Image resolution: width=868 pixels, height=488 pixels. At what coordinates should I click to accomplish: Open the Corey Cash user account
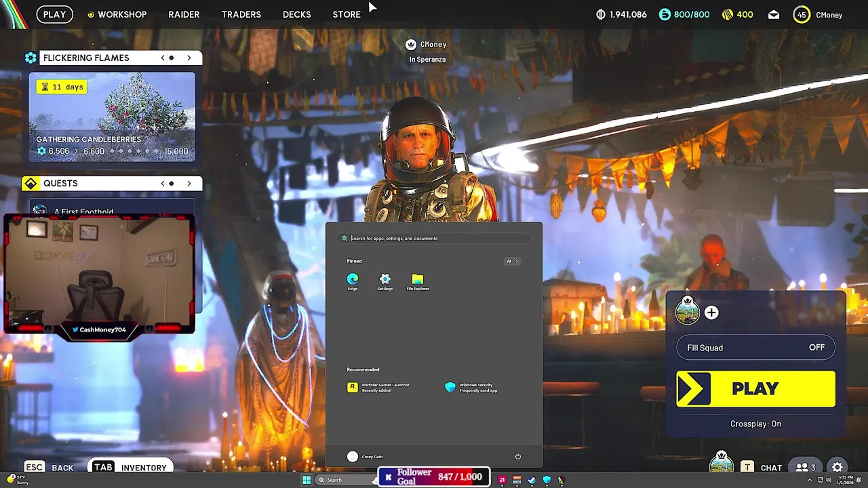pyautogui.click(x=365, y=456)
